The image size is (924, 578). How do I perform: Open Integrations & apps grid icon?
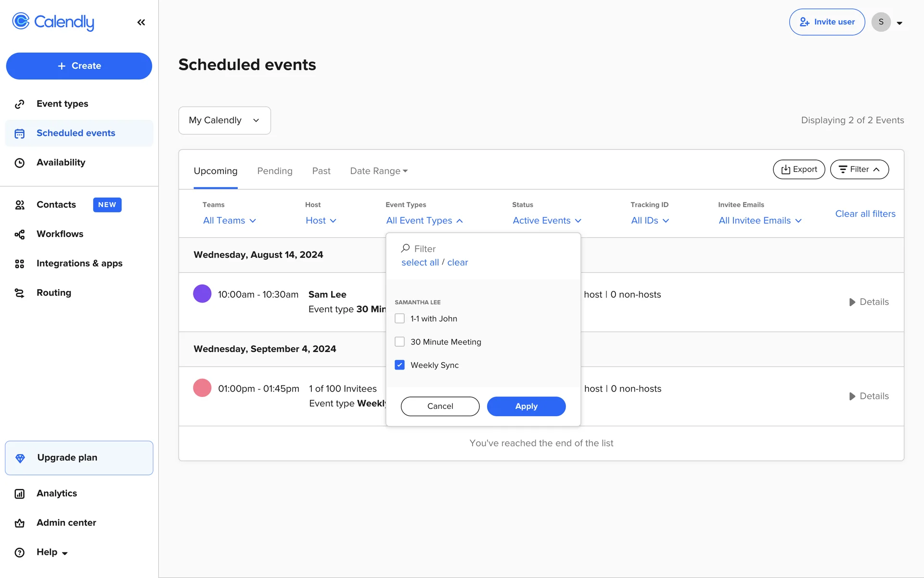pos(20,263)
